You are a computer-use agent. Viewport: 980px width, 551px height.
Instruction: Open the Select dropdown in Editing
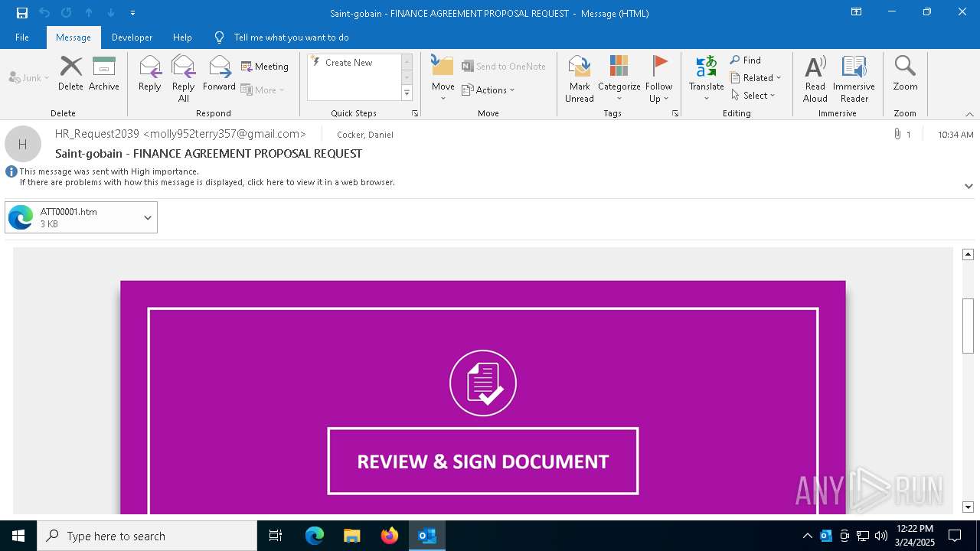click(x=753, y=95)
